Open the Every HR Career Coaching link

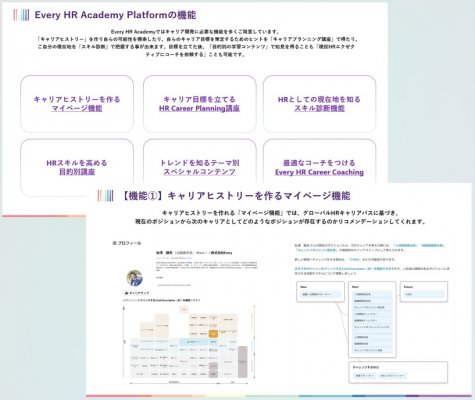319,172
